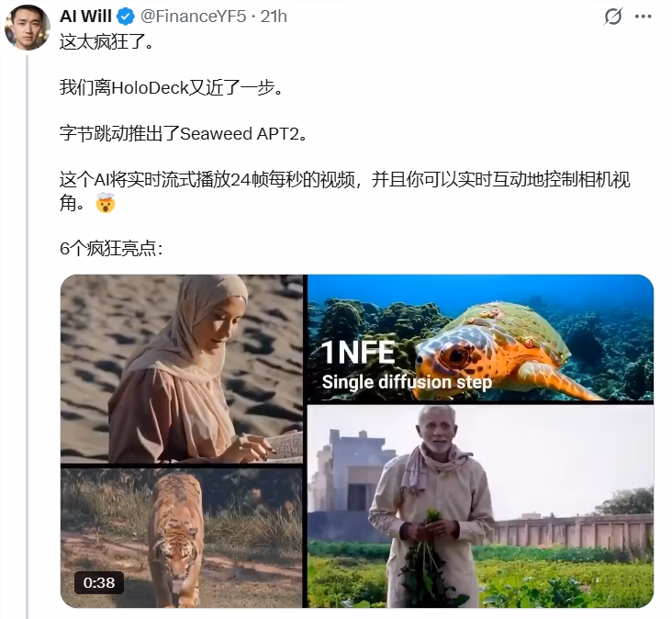This screenshot has width=672, height=619.
Task: Click the sea turtle video panel
Action: point(481,337)
